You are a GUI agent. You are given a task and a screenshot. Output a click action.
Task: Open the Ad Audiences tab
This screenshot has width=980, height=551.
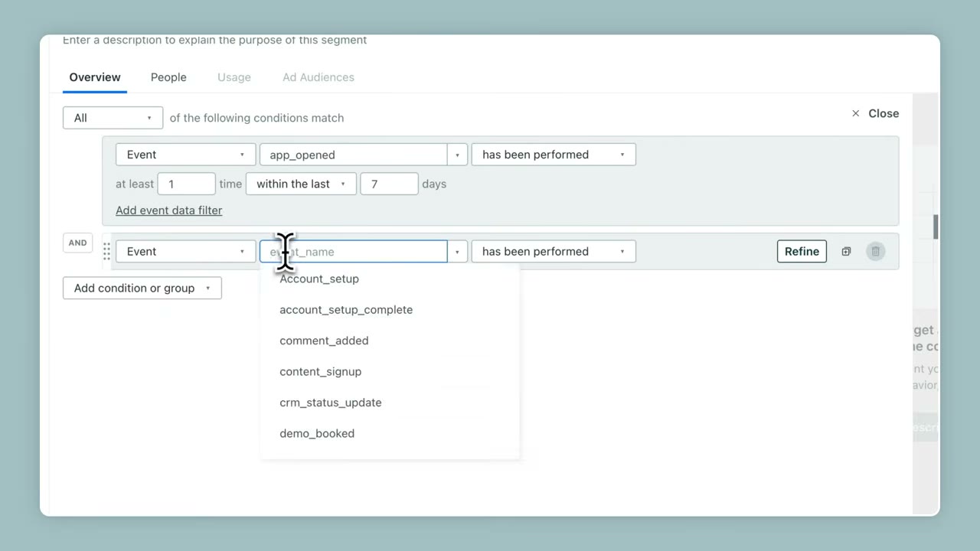(318, 77)
